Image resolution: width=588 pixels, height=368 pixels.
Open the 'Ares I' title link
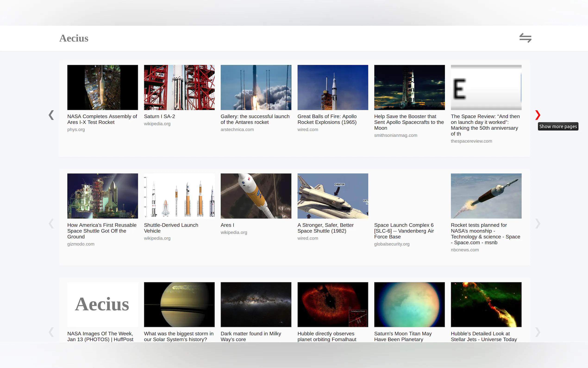[227, 225]
